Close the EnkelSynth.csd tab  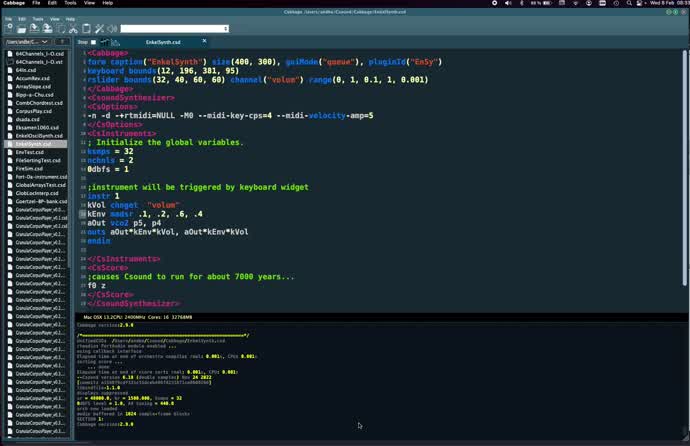[x=204, y=41]
